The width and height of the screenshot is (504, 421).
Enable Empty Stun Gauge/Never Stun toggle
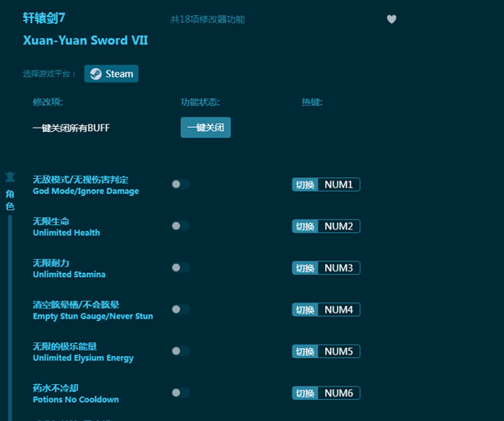(x=180, y=309)
